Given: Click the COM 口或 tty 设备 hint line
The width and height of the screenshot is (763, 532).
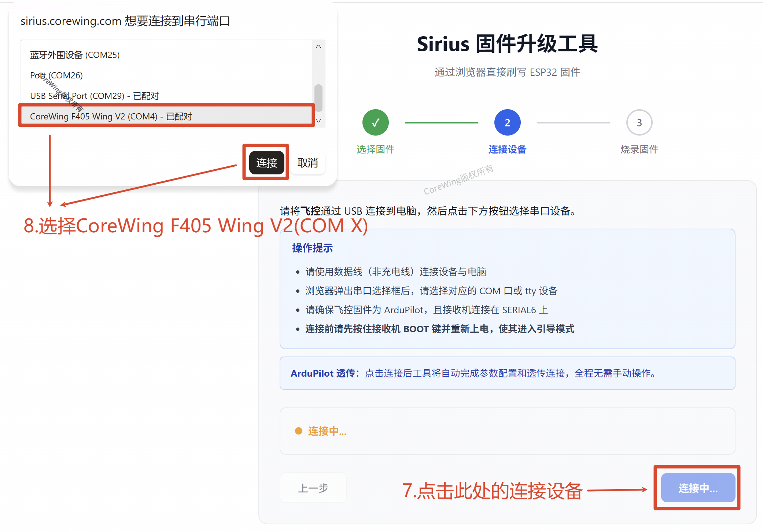Looking at the screenshot, I should tap(431, 291).
